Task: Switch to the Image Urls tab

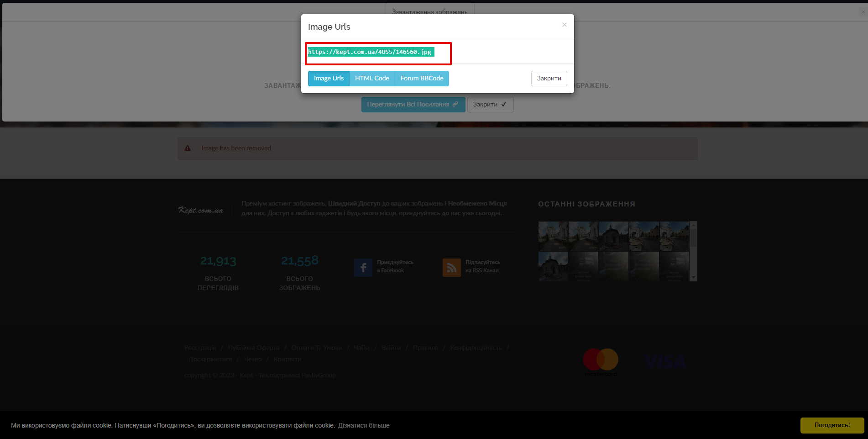Action: pos(329,79)
